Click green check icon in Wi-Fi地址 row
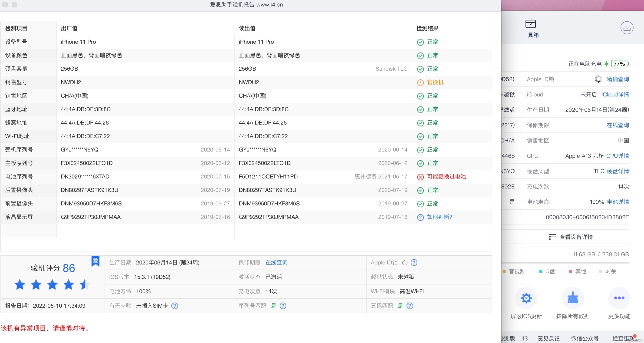 pyautogui.click(x=420, y=136)
